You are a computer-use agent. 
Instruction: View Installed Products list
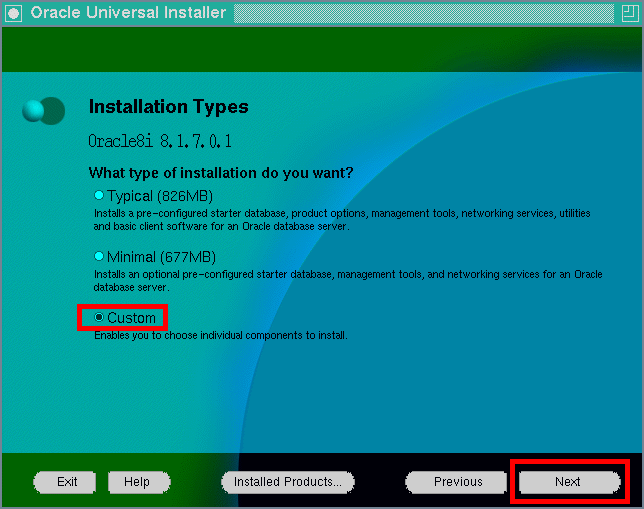coord(287,482)
